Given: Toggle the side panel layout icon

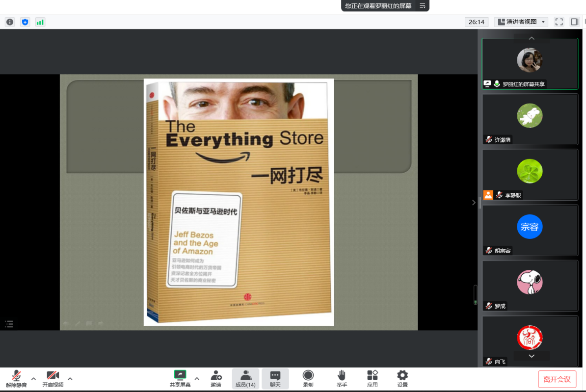Looking at the screenshot, I should [574, 22].
